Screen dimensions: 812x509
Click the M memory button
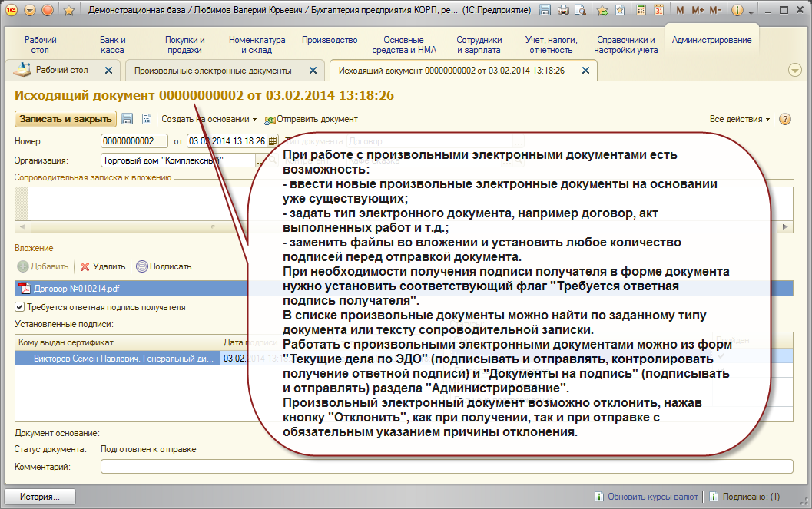pyautogui.click(x=680, y=10)
